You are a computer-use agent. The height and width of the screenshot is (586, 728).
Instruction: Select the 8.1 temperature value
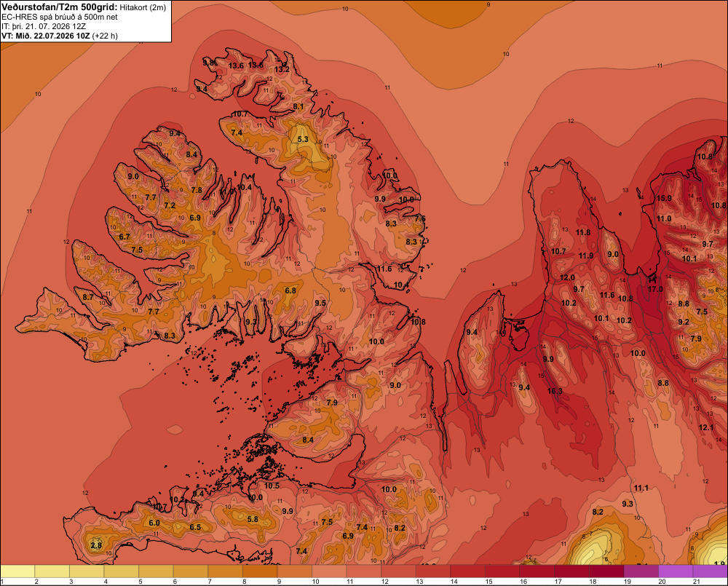(x=298, y=107)
